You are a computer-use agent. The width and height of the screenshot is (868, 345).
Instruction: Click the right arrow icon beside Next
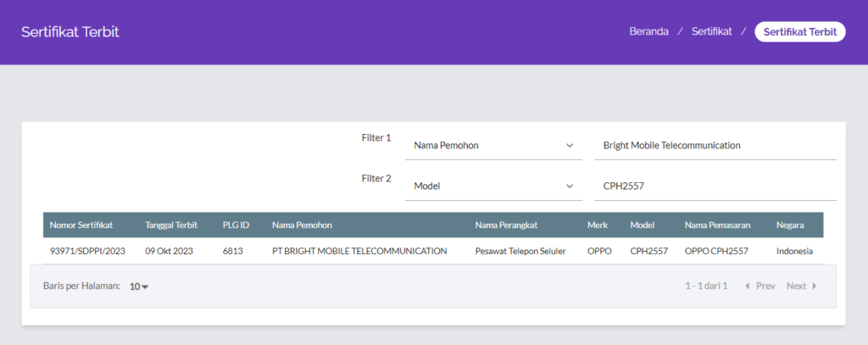click(x=815, y=287)
